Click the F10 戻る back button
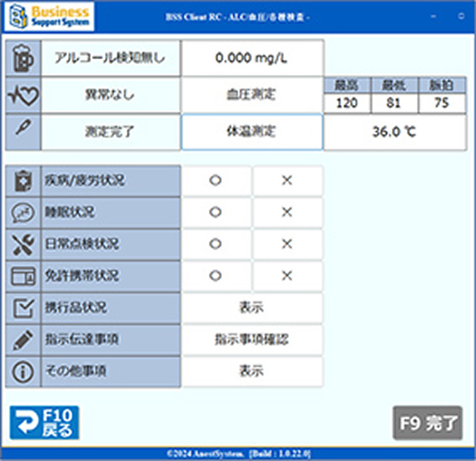The width and height of the screenshot is (476, 461). click(45, 423)
